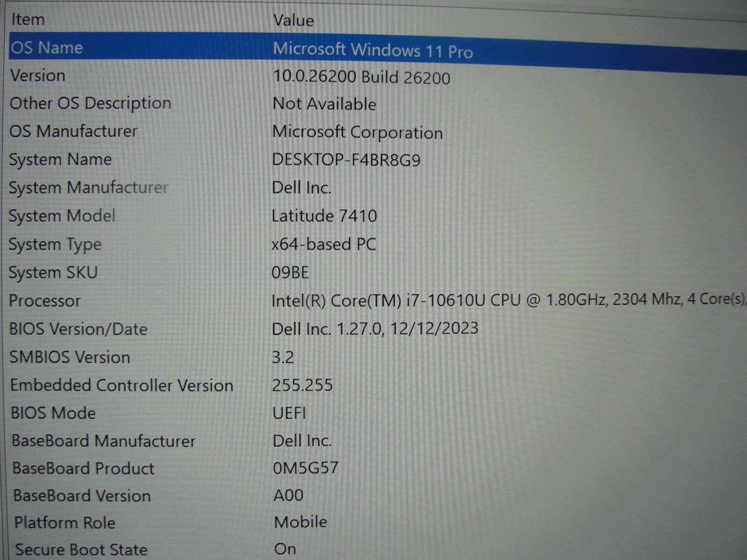Select the "System Name" row label
The image size is (747, 560).
pos(60,160)
